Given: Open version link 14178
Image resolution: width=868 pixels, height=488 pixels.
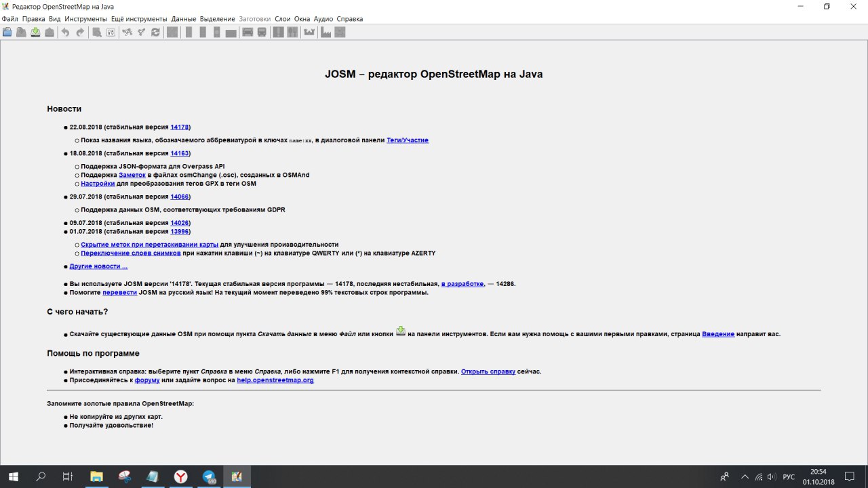Looking at the screenshot, I should coord(180,127).
